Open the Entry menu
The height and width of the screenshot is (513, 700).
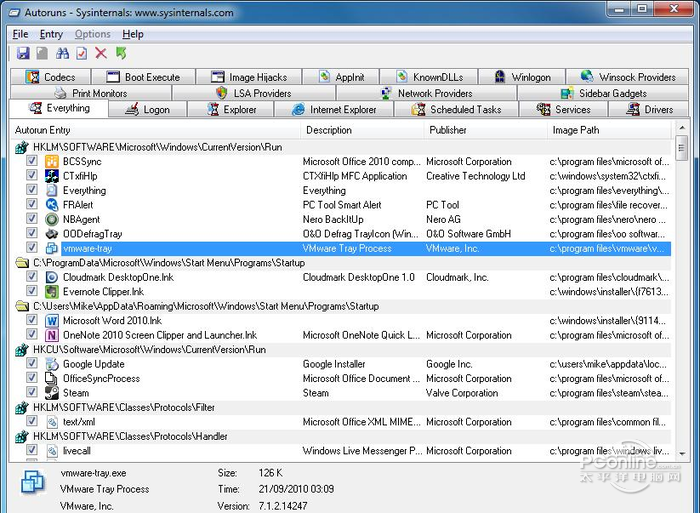[x=51, y=34]
